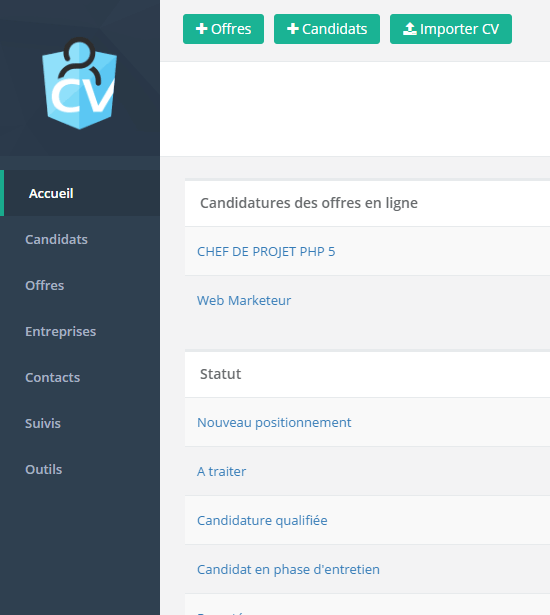Viewport: 550px width, 615px height.
Task: Open Candidat en phase d'entretien link
Action: (288, 569)
